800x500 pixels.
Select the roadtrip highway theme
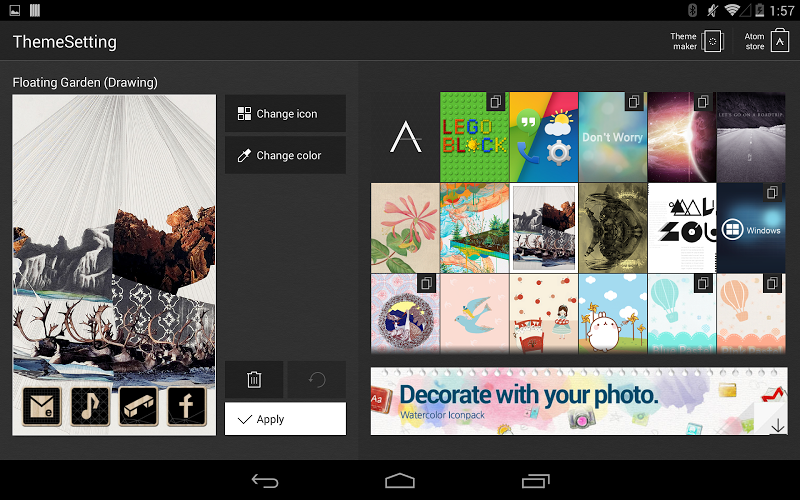[x=751, y=137]
